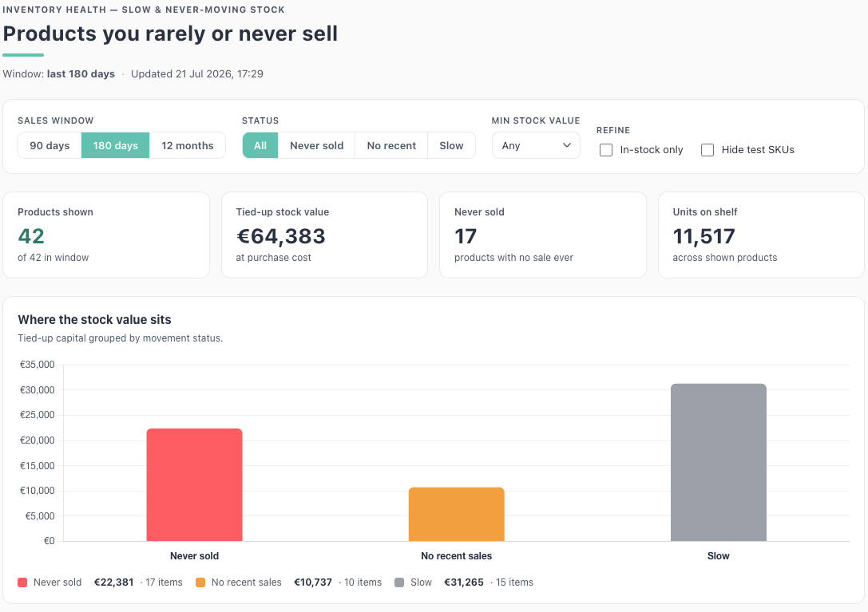The image size is (868, 612).
Task: Click the red Never sold bar
Action: (194, 484)
